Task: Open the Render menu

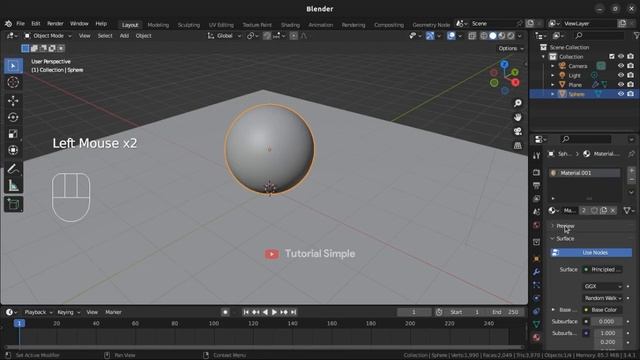Action: [x=55, y=24]
